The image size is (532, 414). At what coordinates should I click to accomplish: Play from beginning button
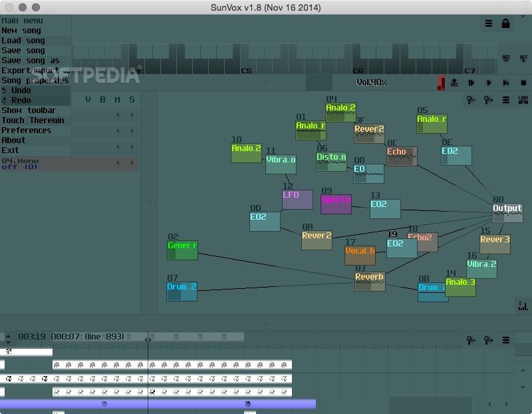click(471, 83)
